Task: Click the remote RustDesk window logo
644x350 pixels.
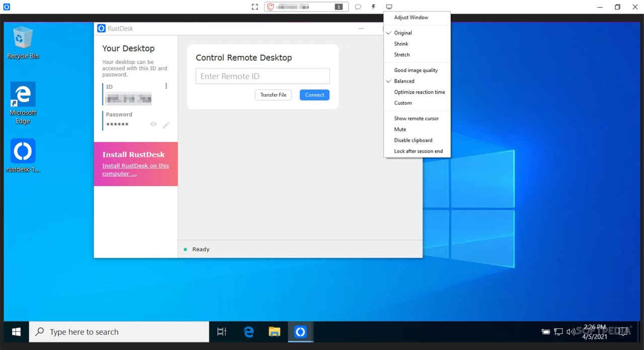Action: click(x=101, y=29)
